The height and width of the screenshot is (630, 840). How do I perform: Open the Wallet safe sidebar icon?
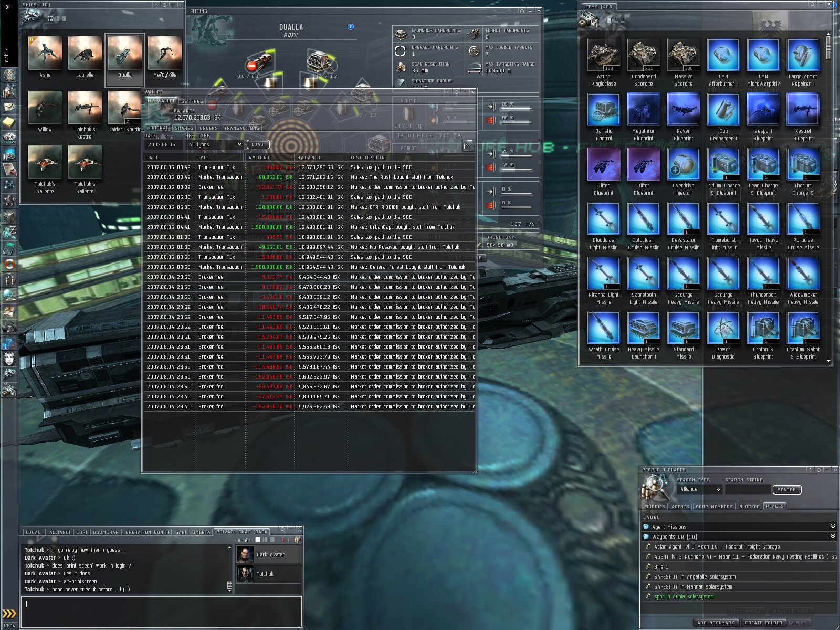(9, 217)
